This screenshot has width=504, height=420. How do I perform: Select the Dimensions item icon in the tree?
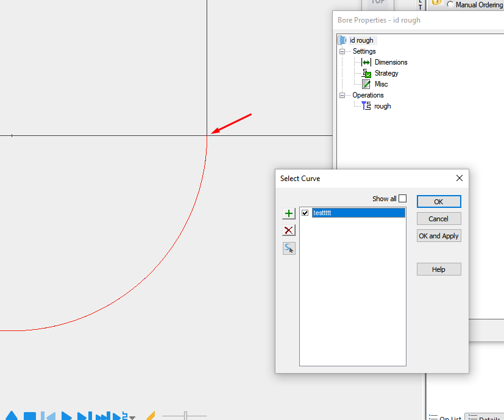366,62
